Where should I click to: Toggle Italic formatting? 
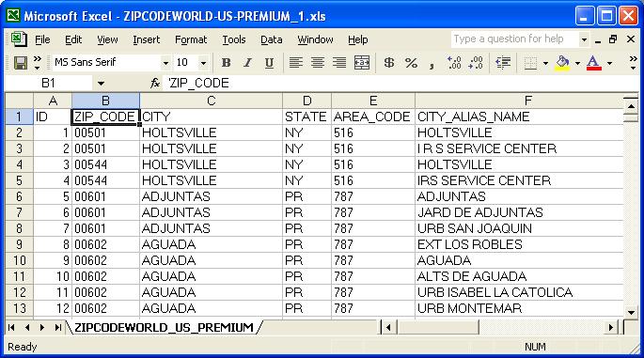[x=247, y=63]
